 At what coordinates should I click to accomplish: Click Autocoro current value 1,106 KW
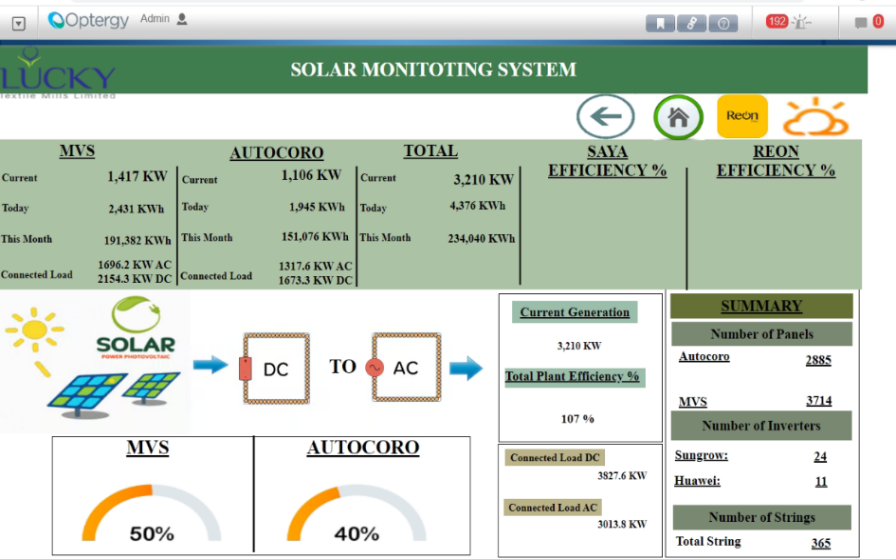pos(311,175)
